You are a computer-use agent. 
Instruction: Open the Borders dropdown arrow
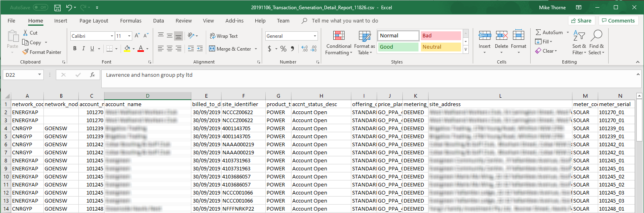pos(116,49)
